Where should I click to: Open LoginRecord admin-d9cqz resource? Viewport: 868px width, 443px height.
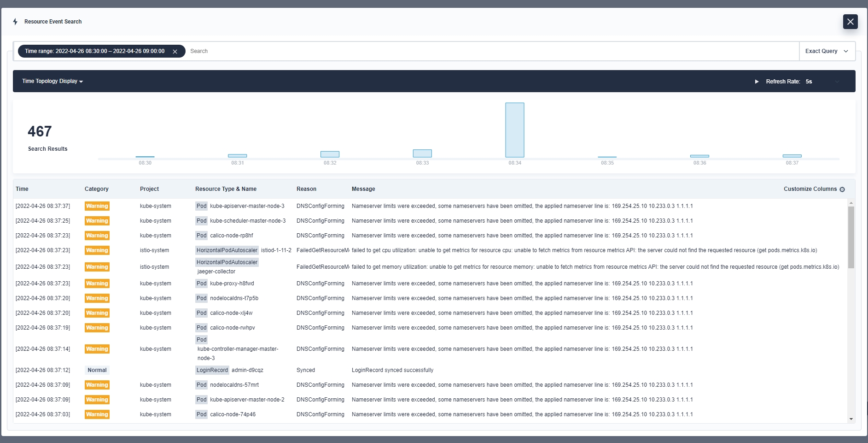[247, 370]
